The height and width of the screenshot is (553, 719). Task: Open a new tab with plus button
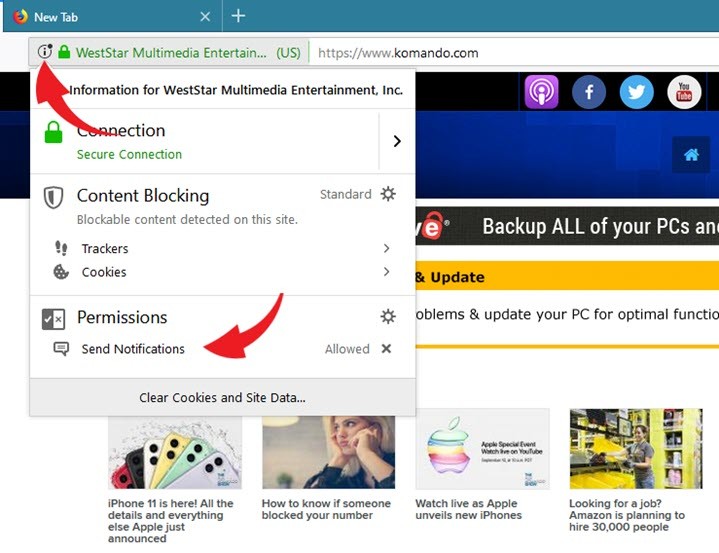click(x=238, y=16)
